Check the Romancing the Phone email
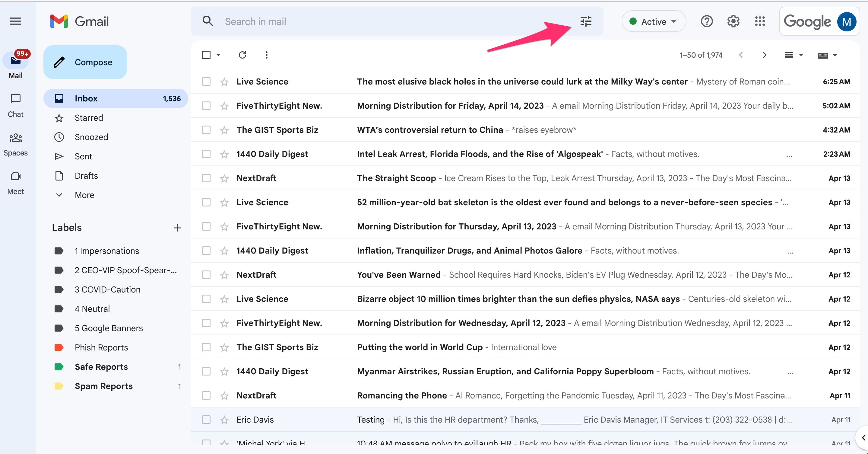Image resolution: width=868 pixels, height=454 pixels. 206,395
